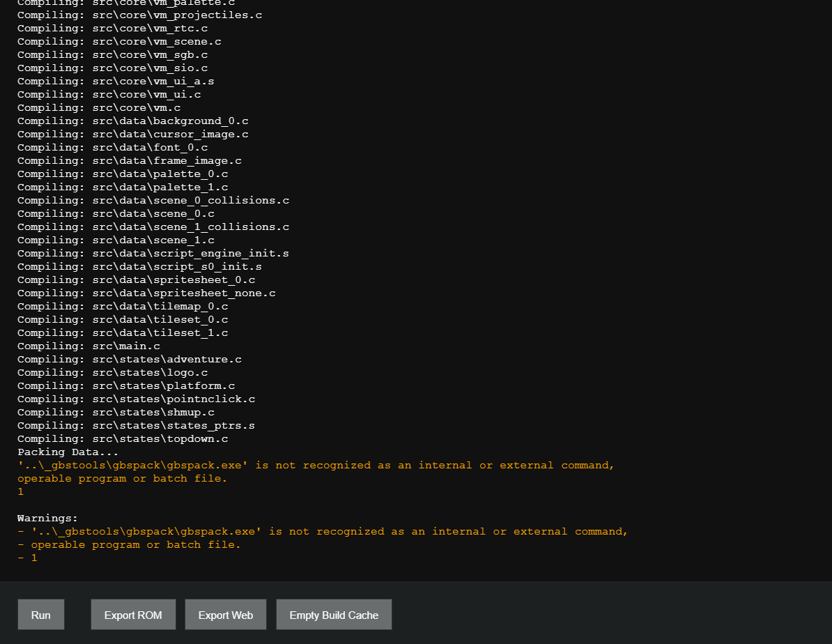Click log line for src\core\vm_ui_a.s
The width and height of the screenshot is (832, 644).
116,81
